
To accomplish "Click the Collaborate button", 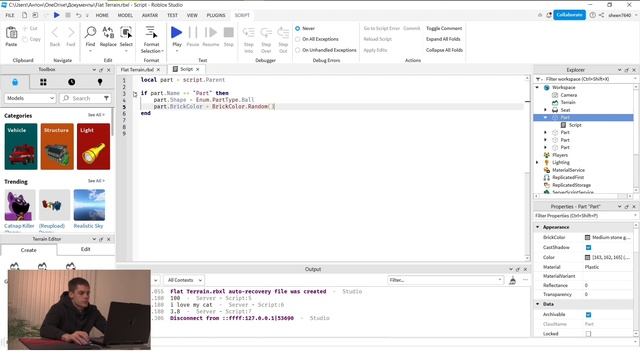I will coord(569,15).
